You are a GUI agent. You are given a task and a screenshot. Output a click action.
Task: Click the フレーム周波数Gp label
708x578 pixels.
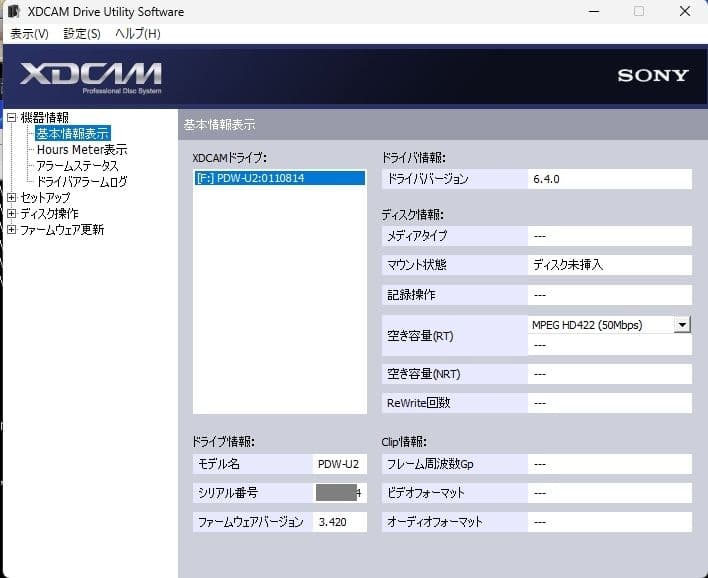430,464
